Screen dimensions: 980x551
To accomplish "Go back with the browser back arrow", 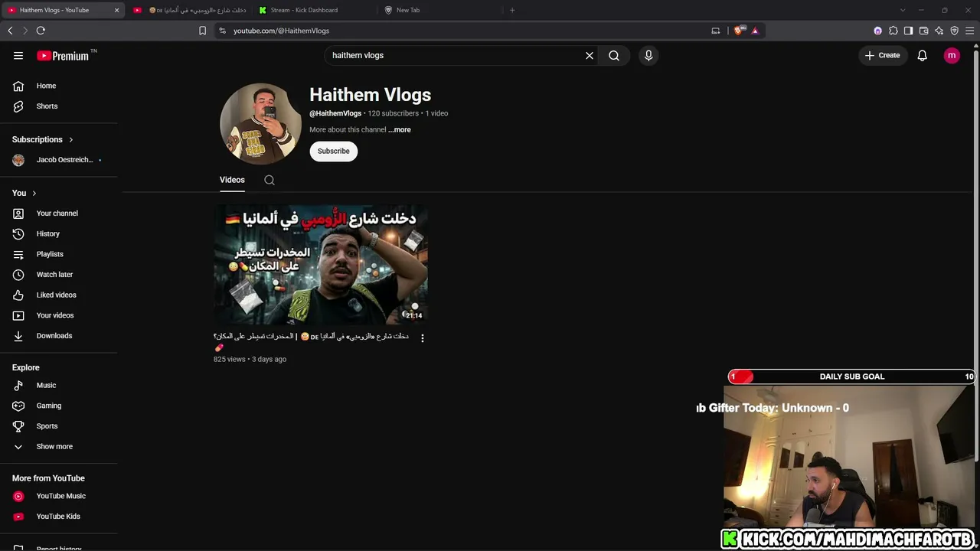I will pyautogui.click(x=10, y=31).
